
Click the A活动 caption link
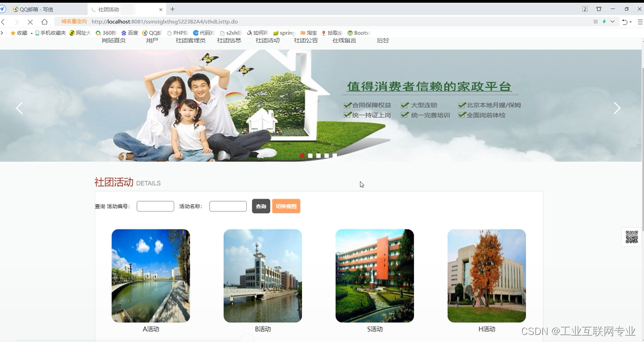(151, 329)
